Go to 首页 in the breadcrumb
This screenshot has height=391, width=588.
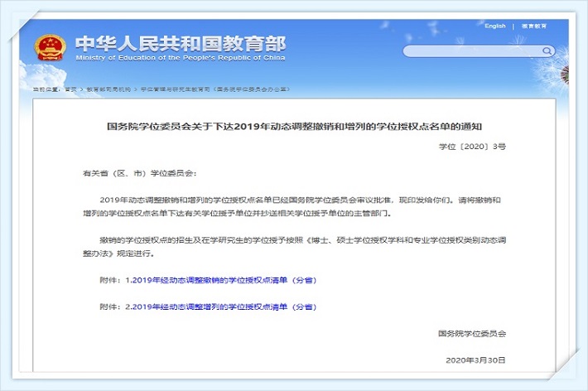[70, 88]
